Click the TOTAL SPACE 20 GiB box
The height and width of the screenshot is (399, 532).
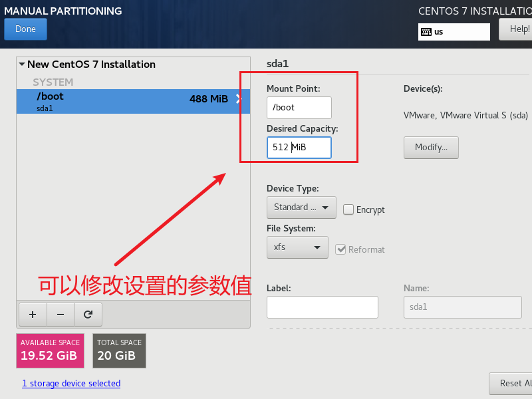pyautogui.click(x=120, y=351)
